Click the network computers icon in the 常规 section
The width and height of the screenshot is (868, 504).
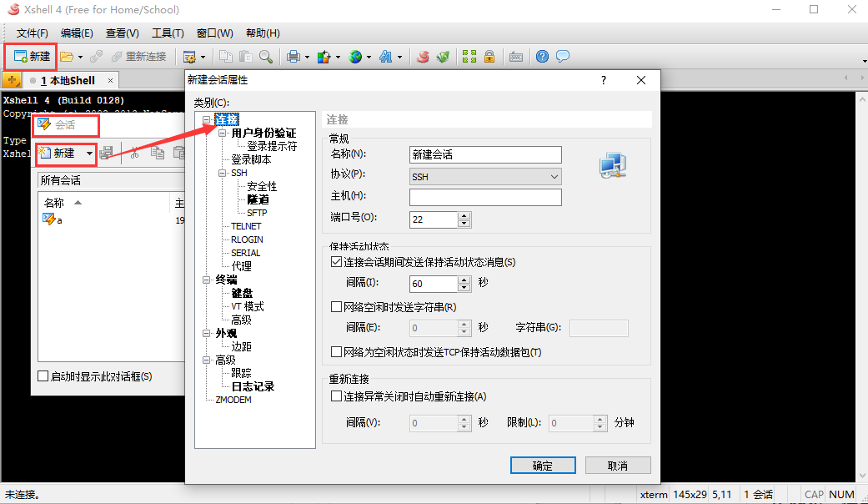tap(612, 165)
